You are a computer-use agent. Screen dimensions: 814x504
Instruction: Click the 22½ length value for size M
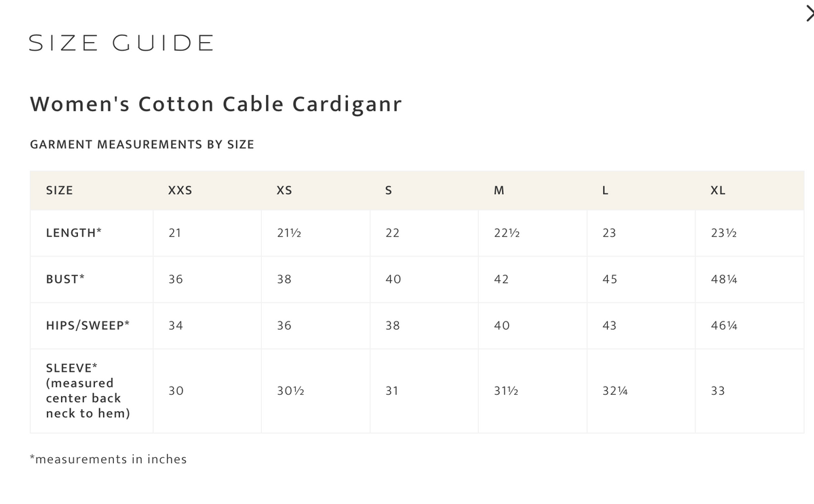[505, 233]
